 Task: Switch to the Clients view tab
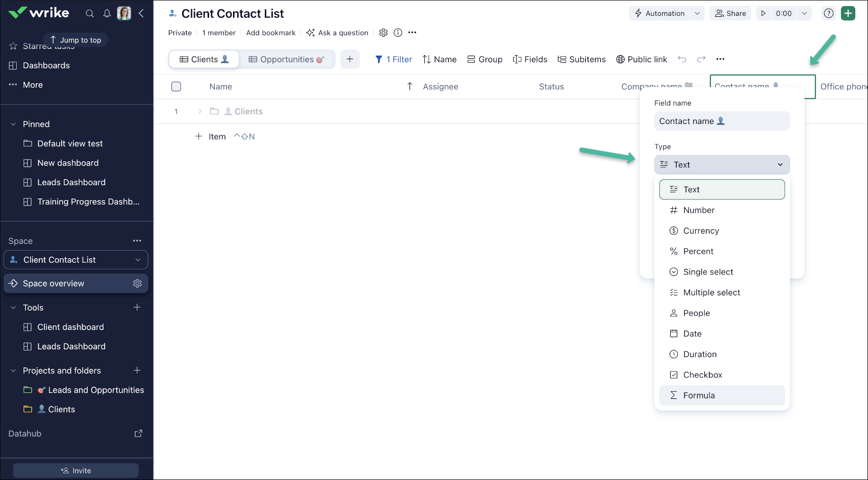tap(204, 59)
